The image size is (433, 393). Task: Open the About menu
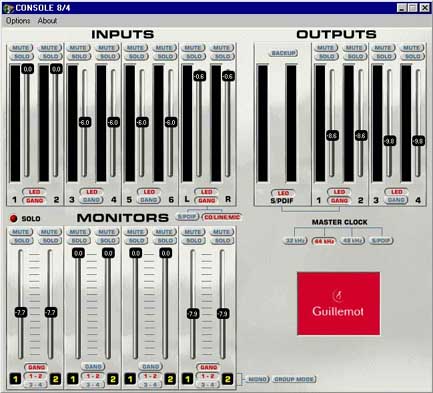pyautogui.click(x=47, y=21)
